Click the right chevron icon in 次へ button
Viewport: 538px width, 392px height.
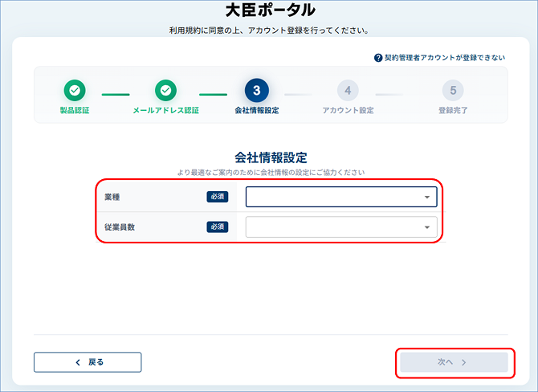(x=463, y=362)
